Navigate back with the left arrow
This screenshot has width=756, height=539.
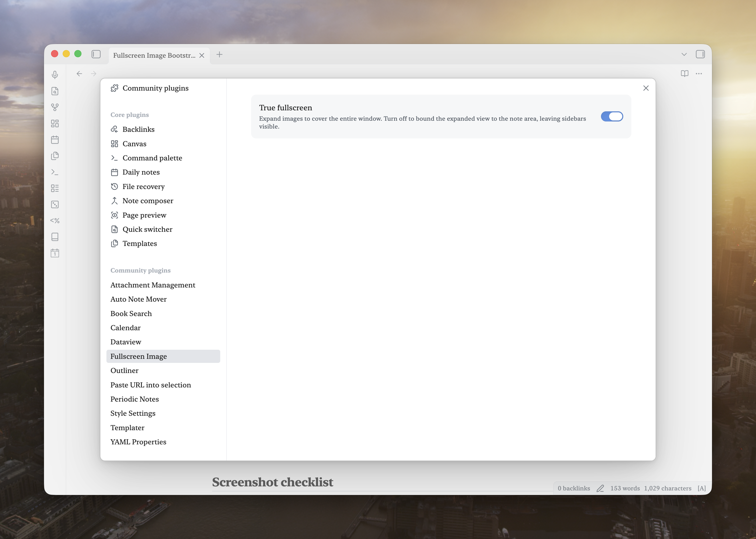79,74
